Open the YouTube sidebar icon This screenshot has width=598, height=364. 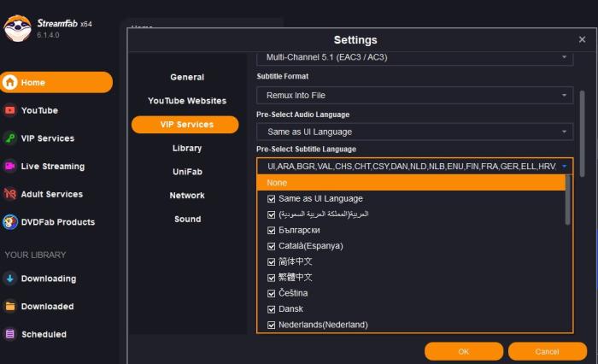[10, 110]
